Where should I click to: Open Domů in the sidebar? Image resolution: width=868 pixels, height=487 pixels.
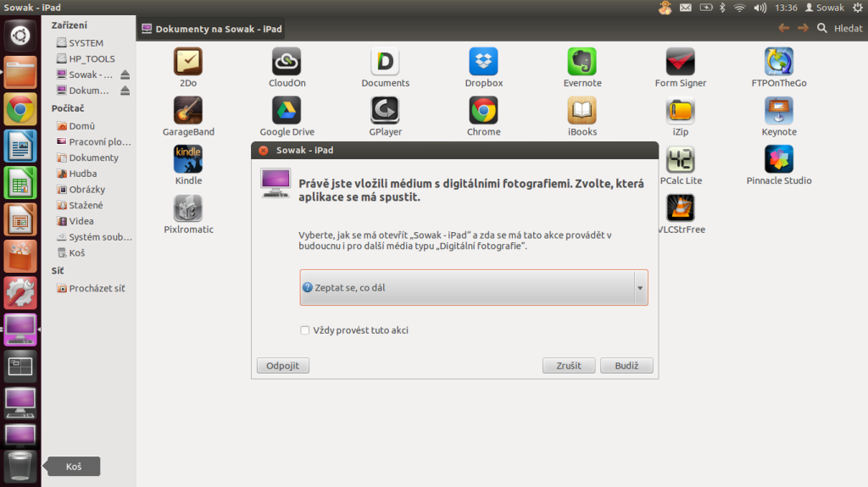[x=75, y=126]
